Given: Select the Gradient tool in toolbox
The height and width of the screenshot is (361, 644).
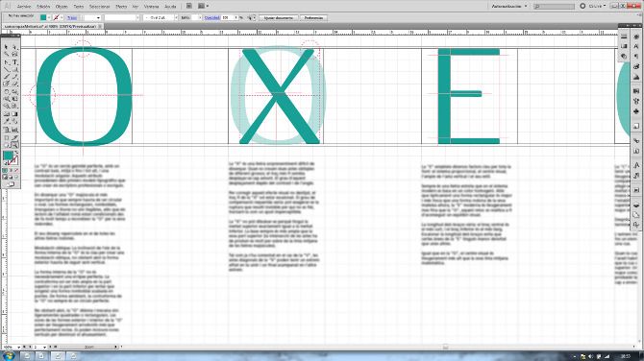Looking at the screenshot, I should pos(14,113).
